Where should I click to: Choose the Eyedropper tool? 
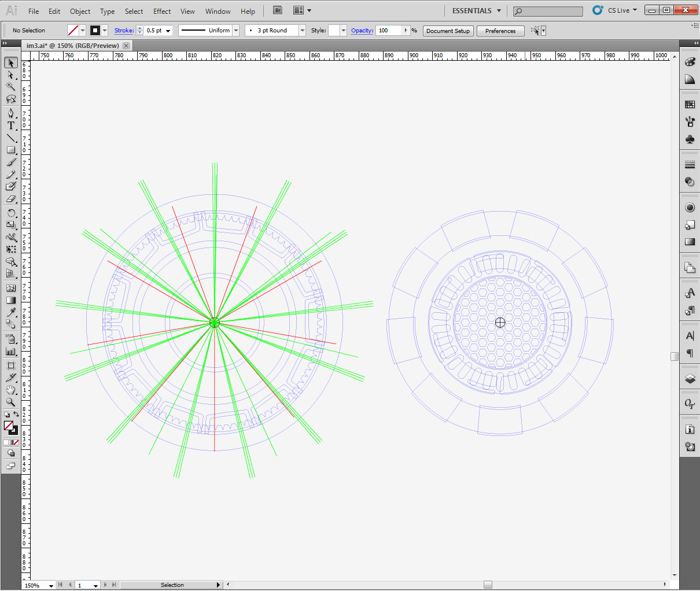(x=11, y=312)
